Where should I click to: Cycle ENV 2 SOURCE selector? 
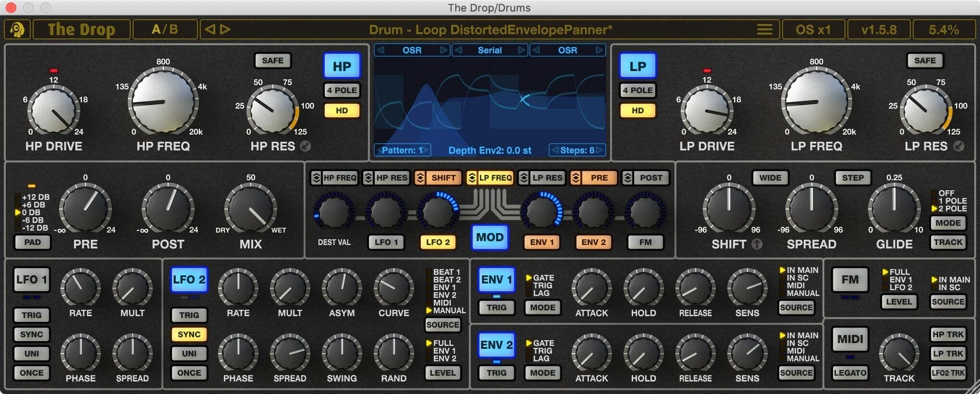pos(796,373)
